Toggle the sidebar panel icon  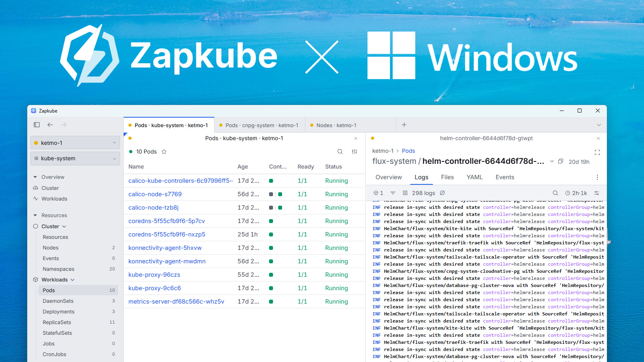coord(37,125)
